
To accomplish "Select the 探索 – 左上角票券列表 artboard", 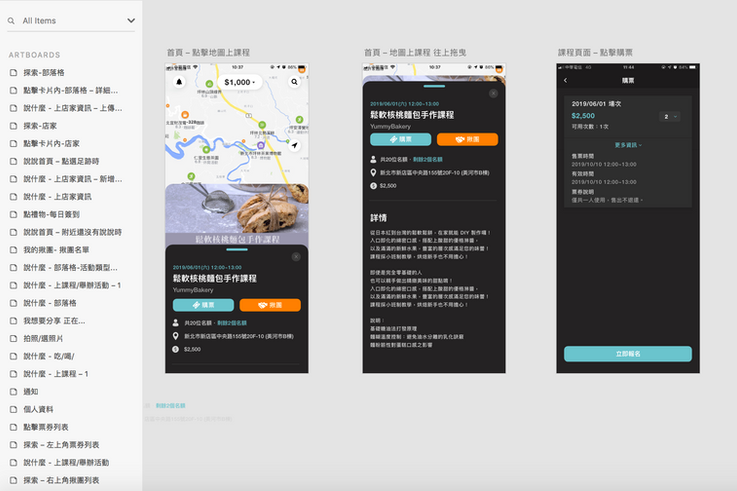I will pyautogui.click(x=61, y=445).
